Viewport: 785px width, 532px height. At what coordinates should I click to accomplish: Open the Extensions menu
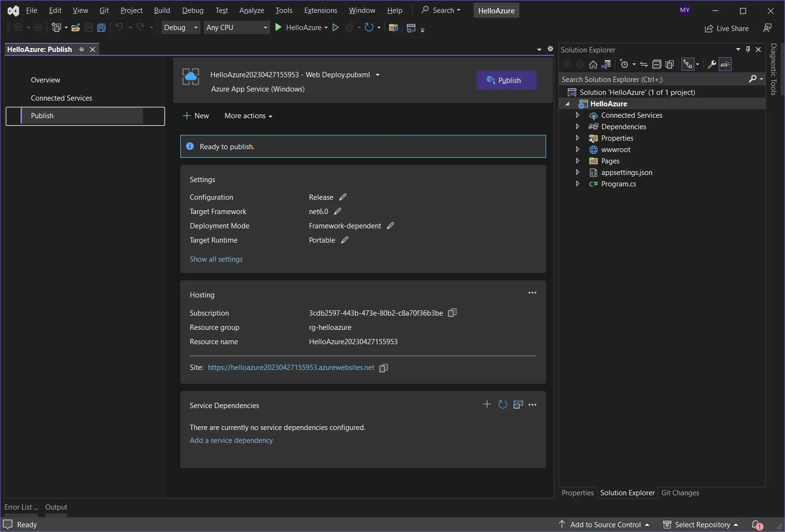click(x=320, y=10)
